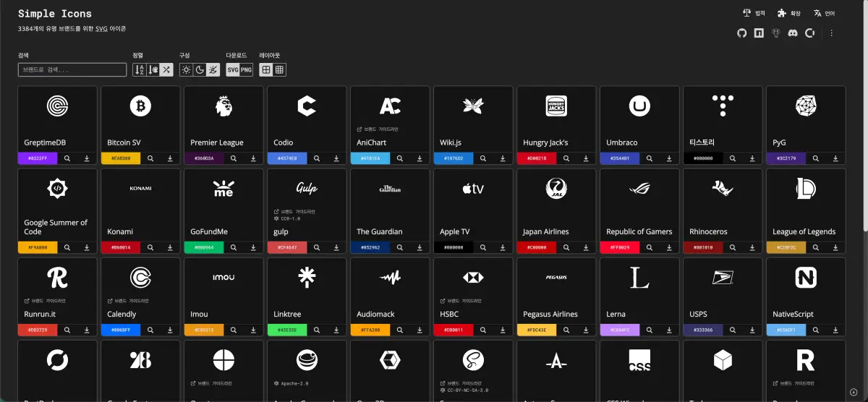Open the legal (법적) menu item
Viewport: 868px width, 402px height.
754,13
